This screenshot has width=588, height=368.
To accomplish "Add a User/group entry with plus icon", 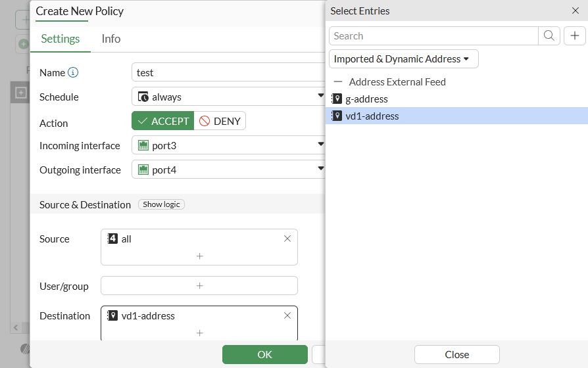I will tap(199, 286).
